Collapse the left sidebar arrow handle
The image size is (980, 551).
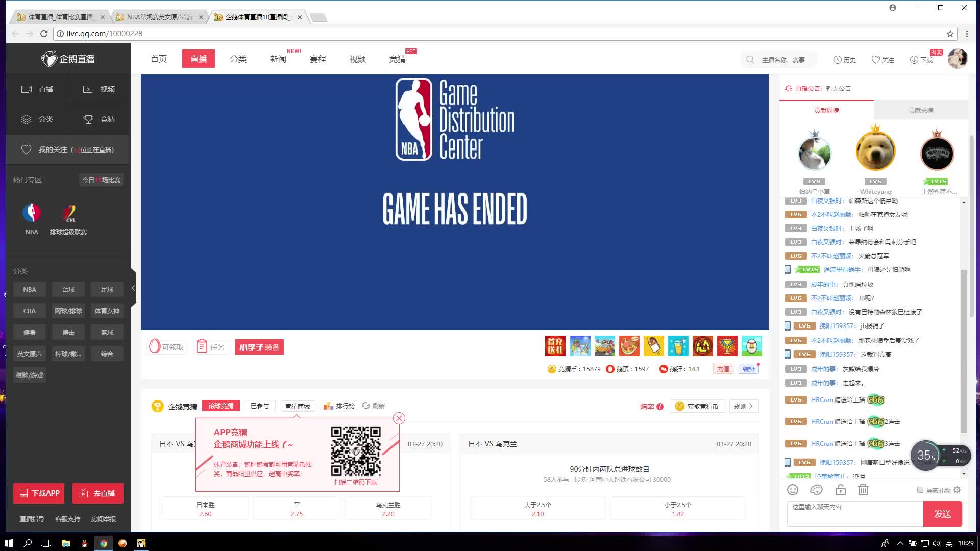(133, 288)
